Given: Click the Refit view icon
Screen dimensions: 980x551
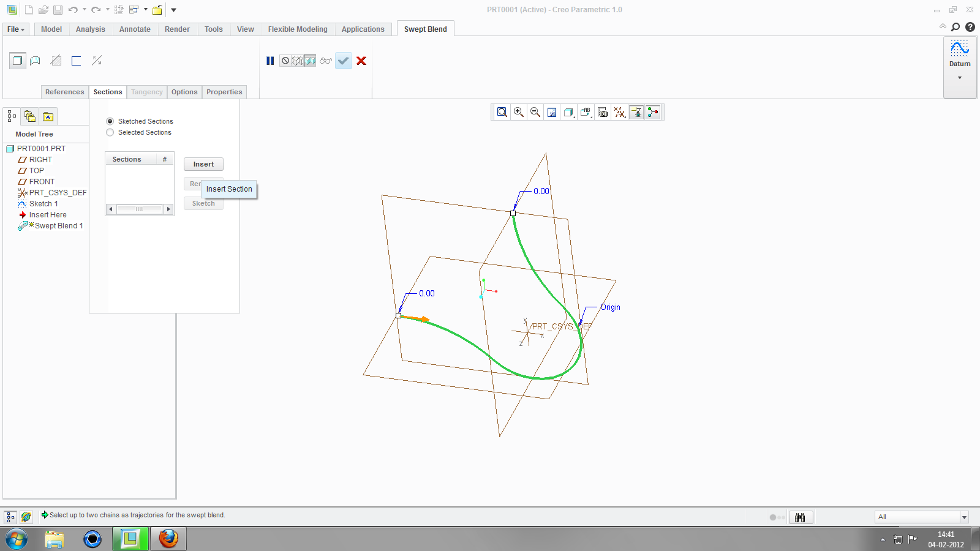Looking at the screenshot, I should (502, 112).
